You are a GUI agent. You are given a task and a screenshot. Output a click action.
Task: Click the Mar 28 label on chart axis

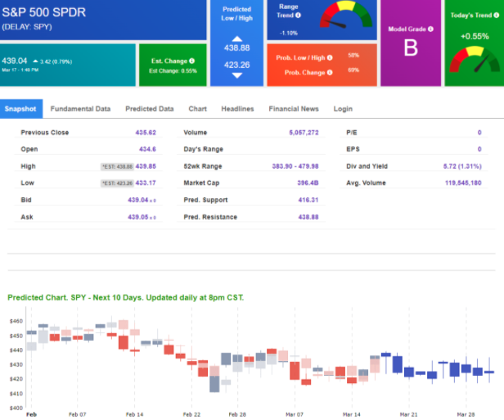[x=466, y=414]
